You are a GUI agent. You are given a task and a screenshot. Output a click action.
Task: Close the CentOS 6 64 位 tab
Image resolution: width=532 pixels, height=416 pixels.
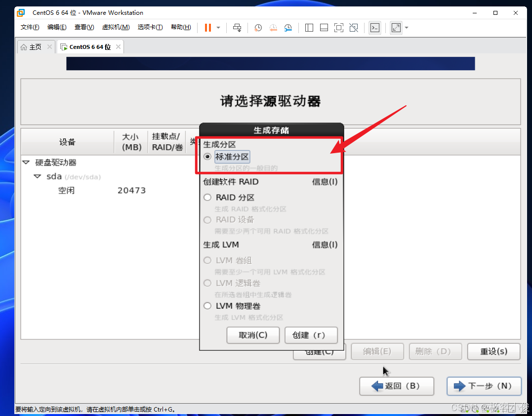(118, 47)
